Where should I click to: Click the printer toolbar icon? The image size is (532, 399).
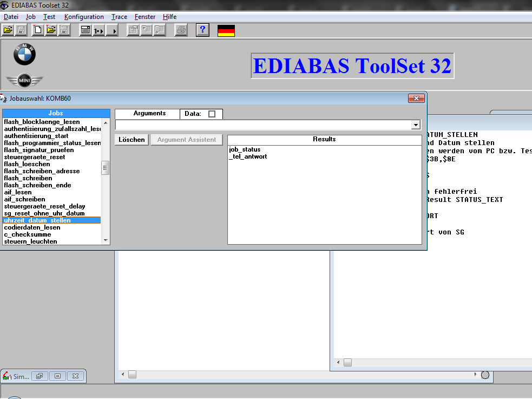coord(181,30)
